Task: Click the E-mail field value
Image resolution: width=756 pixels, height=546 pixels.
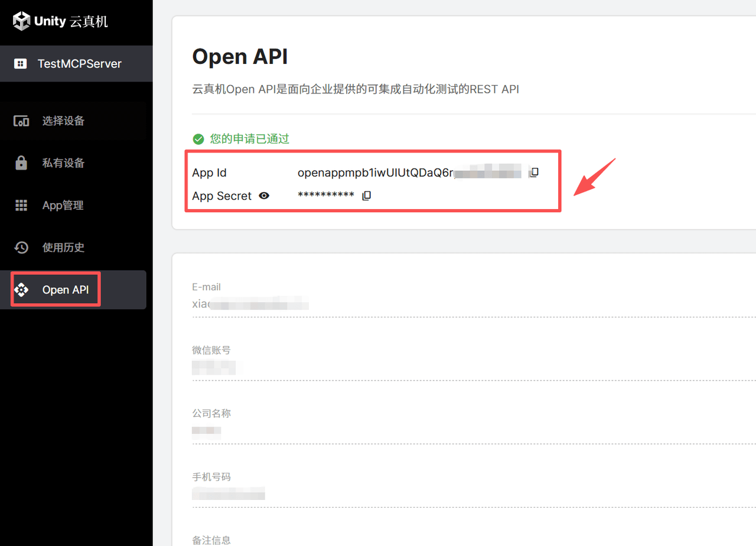Action: click(x=250, y=305)
